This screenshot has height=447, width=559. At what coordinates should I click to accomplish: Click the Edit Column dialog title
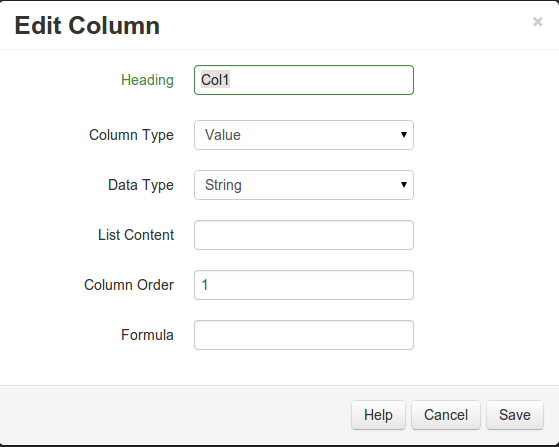87,26
